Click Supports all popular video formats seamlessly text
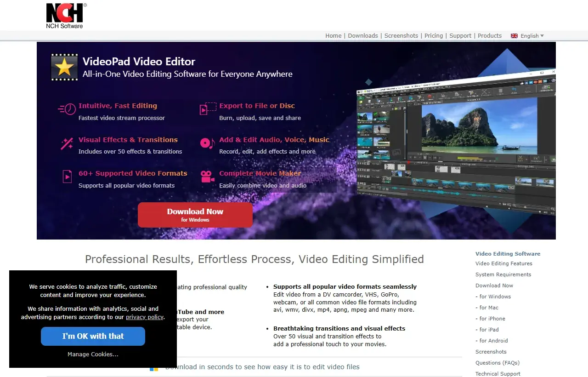Image resolution: width=588 pixels, height=377 pixels. tap(345, 286)
